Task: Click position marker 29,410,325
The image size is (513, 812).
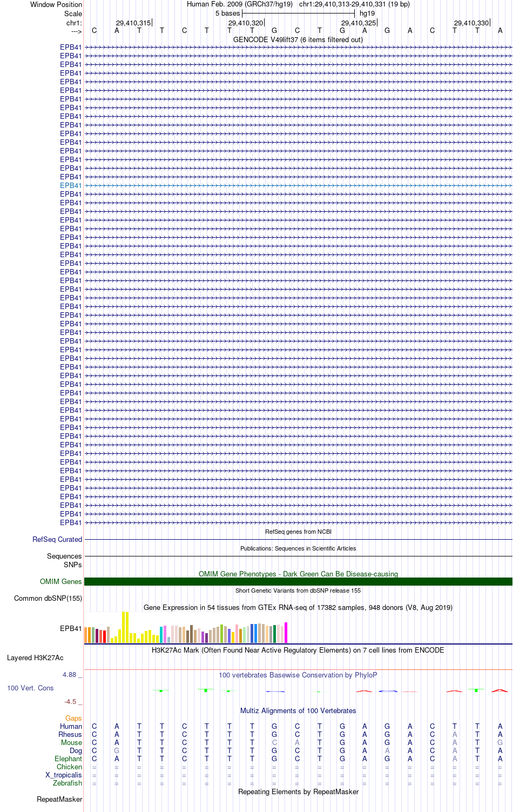Action: click(359, 23)
